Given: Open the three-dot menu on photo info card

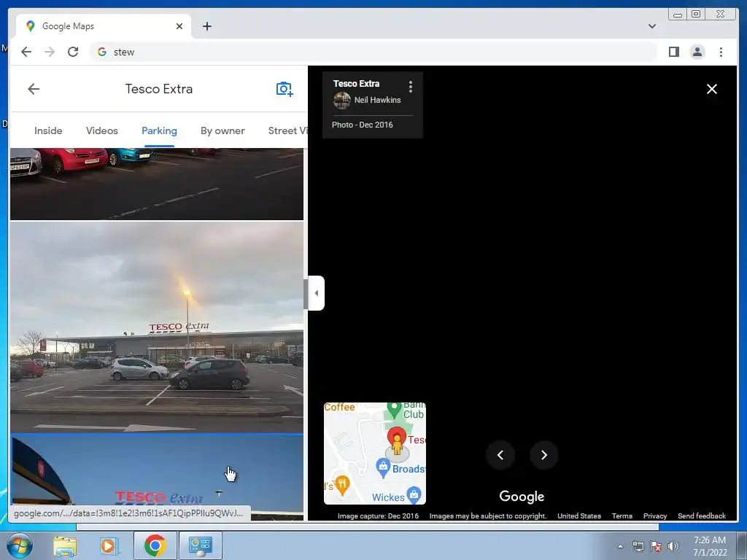Looking at the screenshot, I should (410, 86).
